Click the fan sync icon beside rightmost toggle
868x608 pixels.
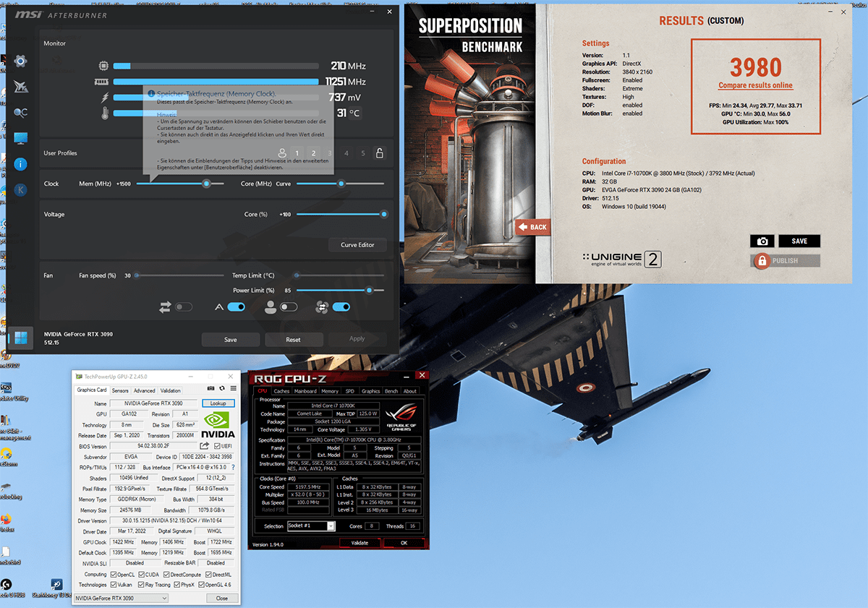[323, 307]
